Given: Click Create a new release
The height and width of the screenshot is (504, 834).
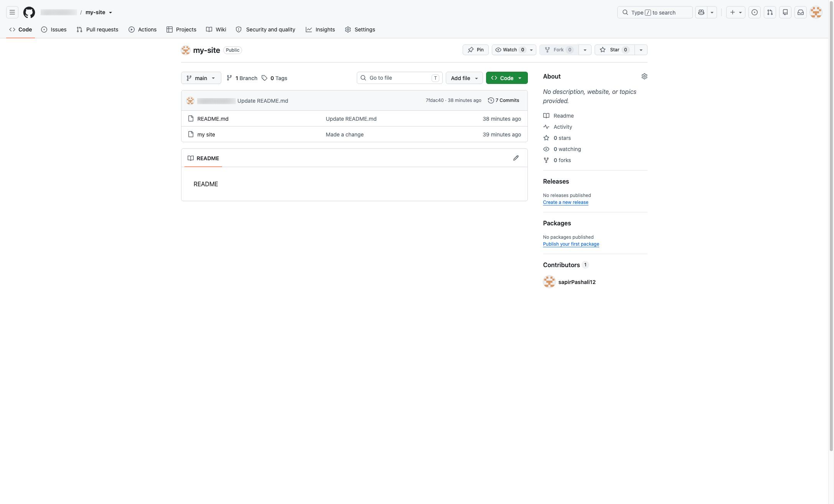Looking at the screenshot, I should pyautogui.click(x=565, y=202).
